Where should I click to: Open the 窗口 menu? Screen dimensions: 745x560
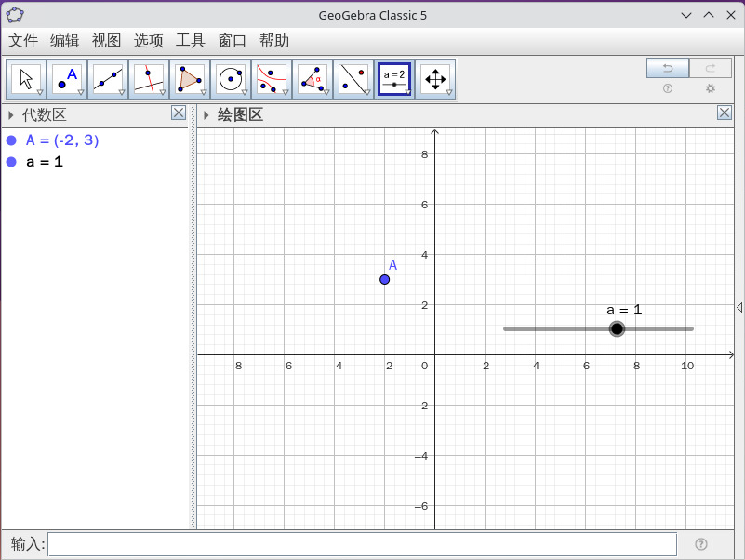pyautogui.click(x=232, y=41)
